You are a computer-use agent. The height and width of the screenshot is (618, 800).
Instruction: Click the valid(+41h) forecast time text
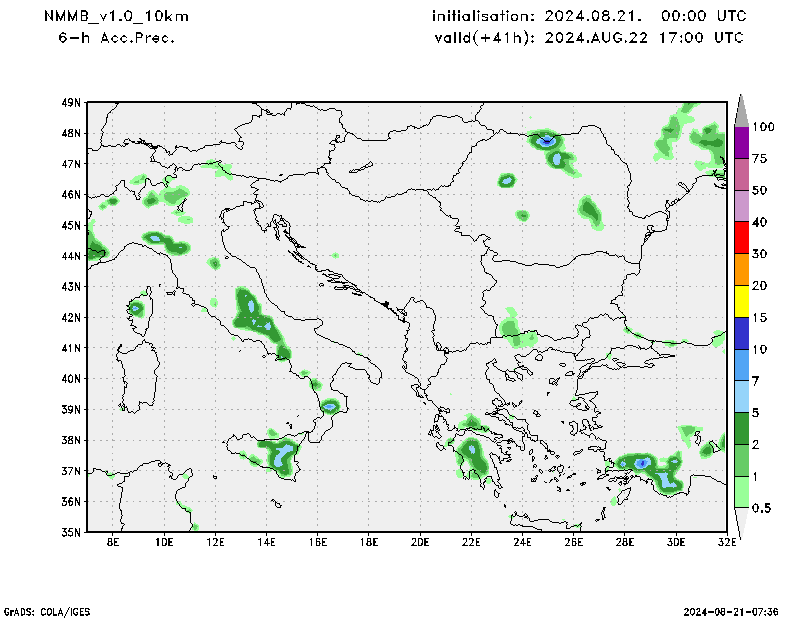click(x=589, y=38)
